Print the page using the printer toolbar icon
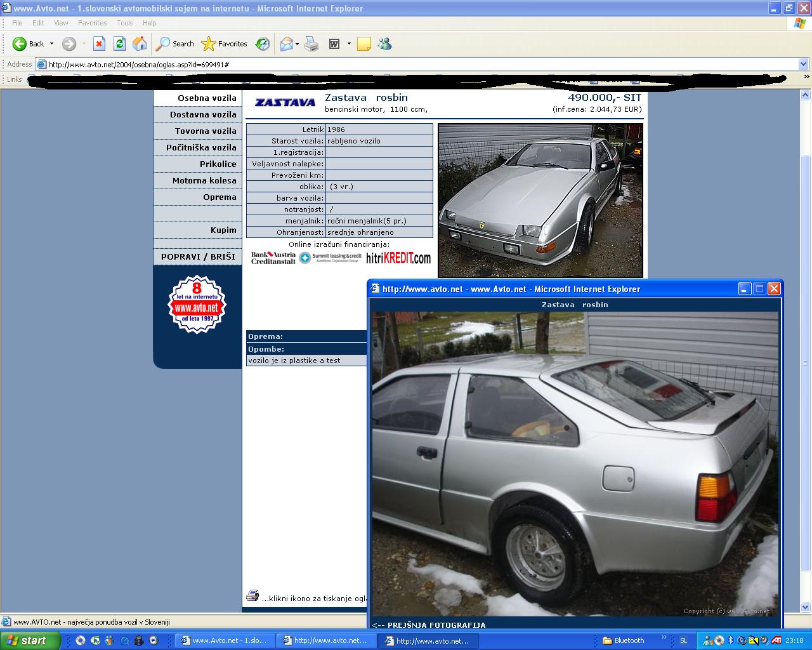Viewport: 812px width, 650px height. 311,44
